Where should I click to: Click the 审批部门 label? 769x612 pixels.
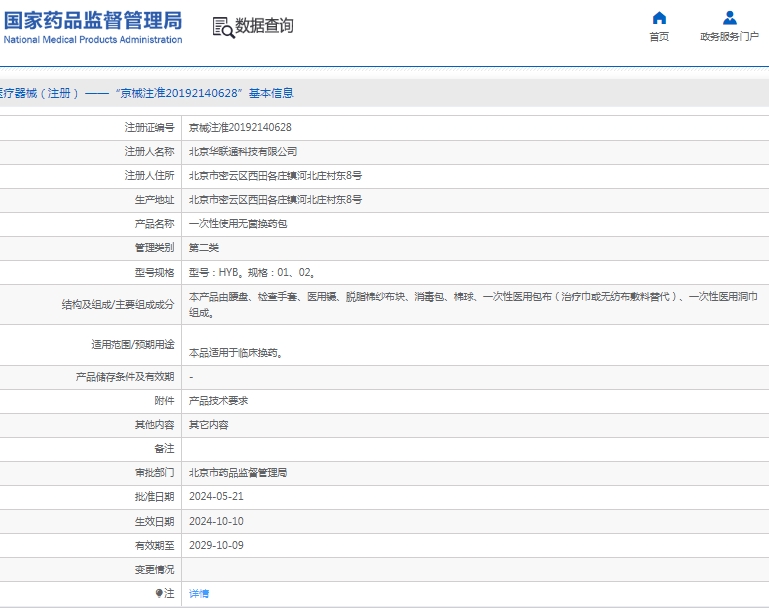[154, 473]
